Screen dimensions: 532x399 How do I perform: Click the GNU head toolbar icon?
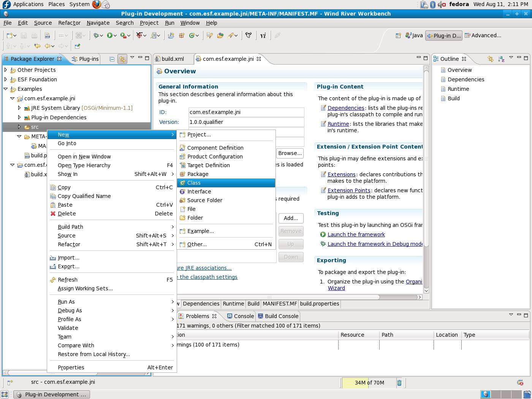(249, 35)
